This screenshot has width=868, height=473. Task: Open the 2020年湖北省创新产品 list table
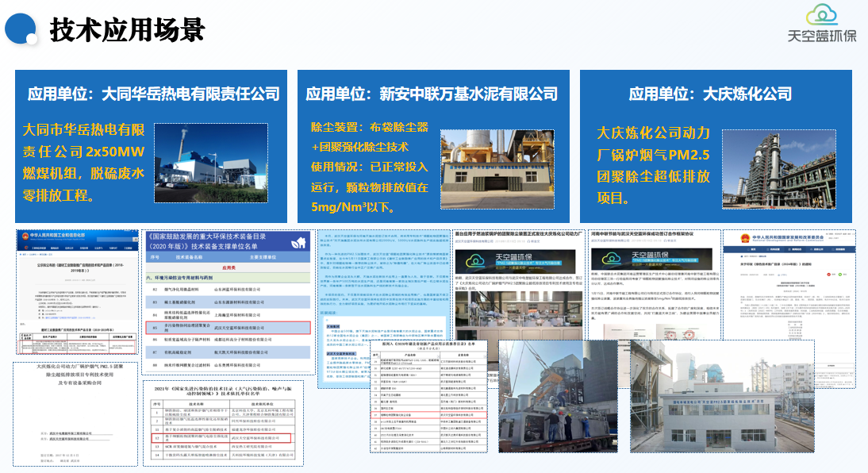pos(429,396)
